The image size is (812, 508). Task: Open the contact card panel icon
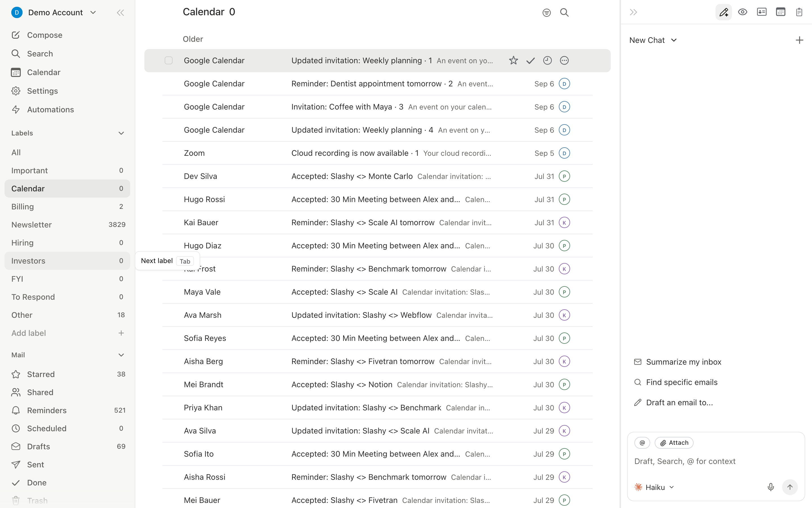(762, 12)
